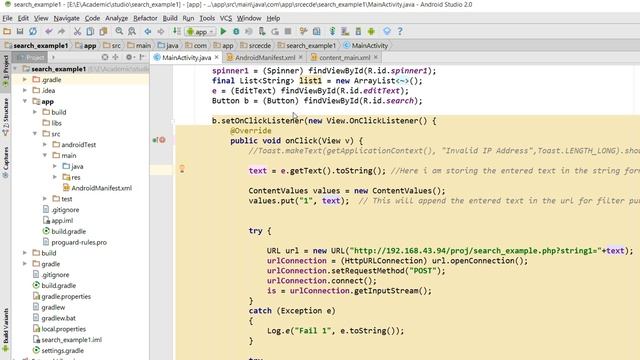
Task: Open the app run configuration dropdown
Action: click(x=200, y=31)
